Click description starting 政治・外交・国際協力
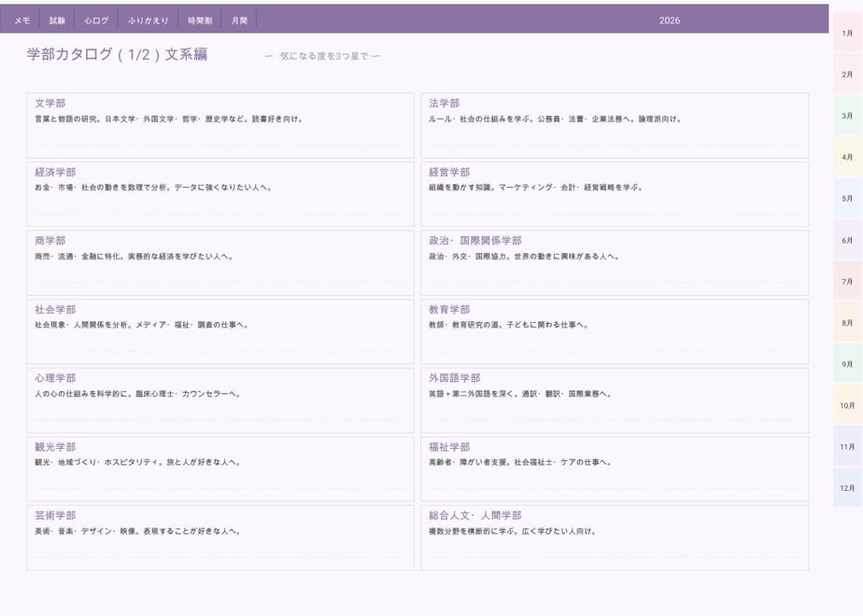The width and height of the screenshot is (863, 616). point(524,257)
